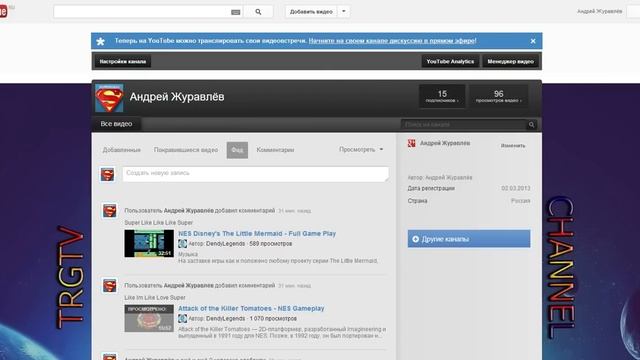
Task: Open YouTube Analytics button
Action: click(450, 62)
